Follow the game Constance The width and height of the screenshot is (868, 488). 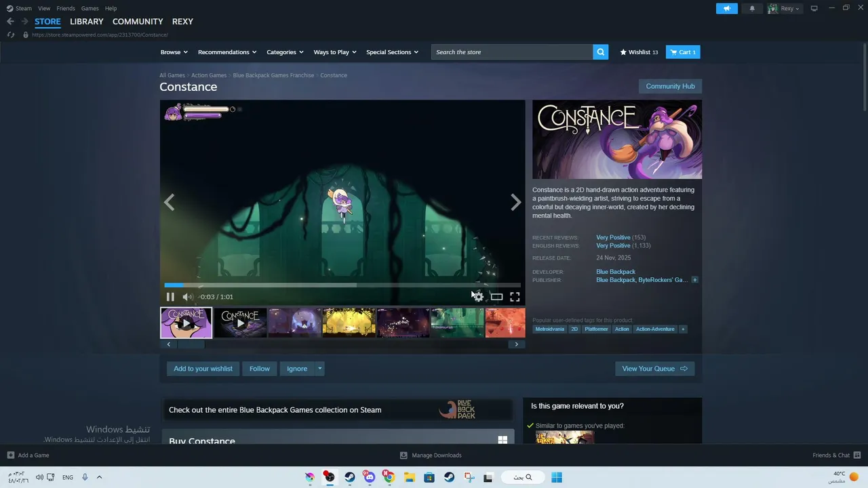click(260, 369)
